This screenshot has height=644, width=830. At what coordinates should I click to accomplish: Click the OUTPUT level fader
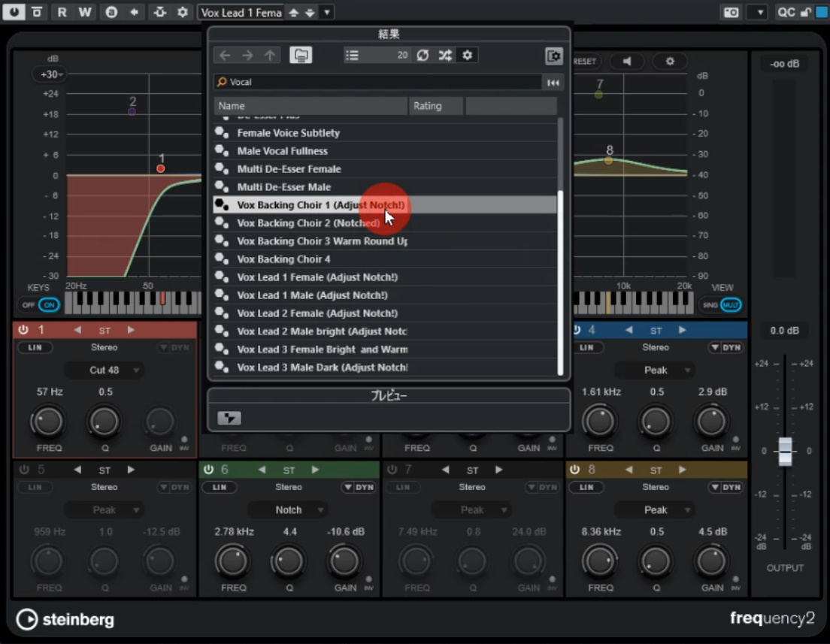[x=784, y=451]
